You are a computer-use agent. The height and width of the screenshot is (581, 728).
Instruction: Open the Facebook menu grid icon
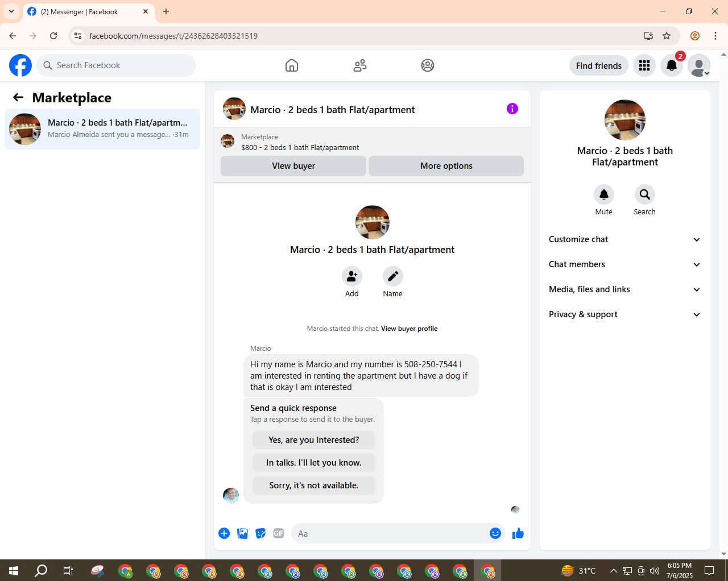tap(644, 65)
